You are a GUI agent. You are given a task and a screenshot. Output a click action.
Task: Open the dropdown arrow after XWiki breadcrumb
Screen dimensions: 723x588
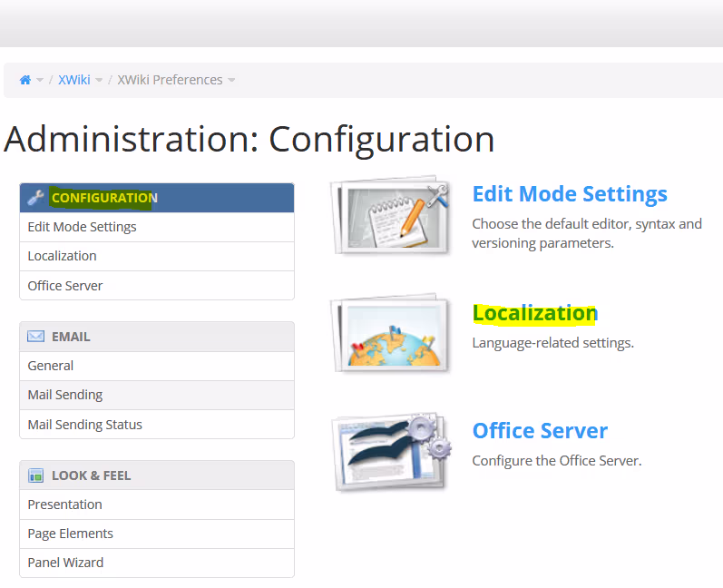point(99,81)
